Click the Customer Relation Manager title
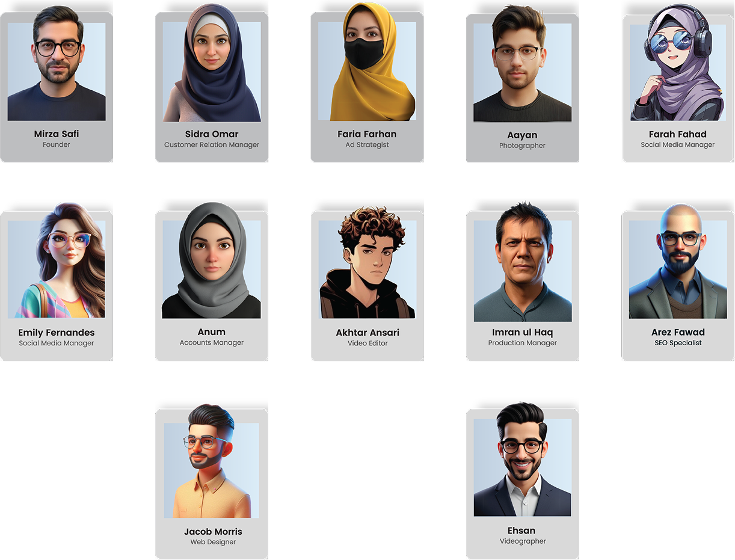Viewport: 735px width, 560px height. [x=212, y=145]
